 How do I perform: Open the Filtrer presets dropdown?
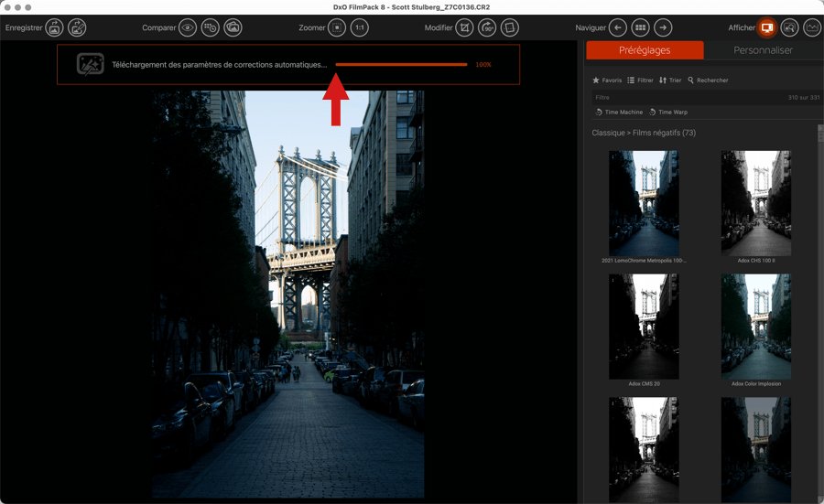(640, 80)
